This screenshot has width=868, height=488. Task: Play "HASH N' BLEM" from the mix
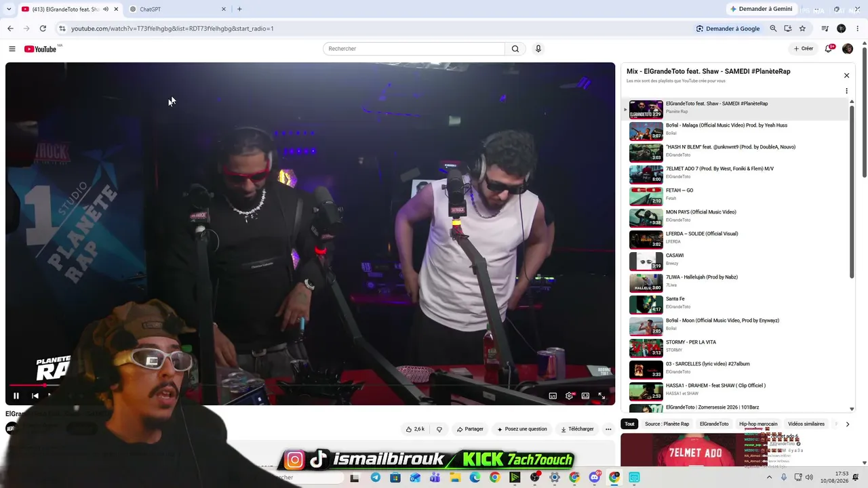click(x=736, y=152)
